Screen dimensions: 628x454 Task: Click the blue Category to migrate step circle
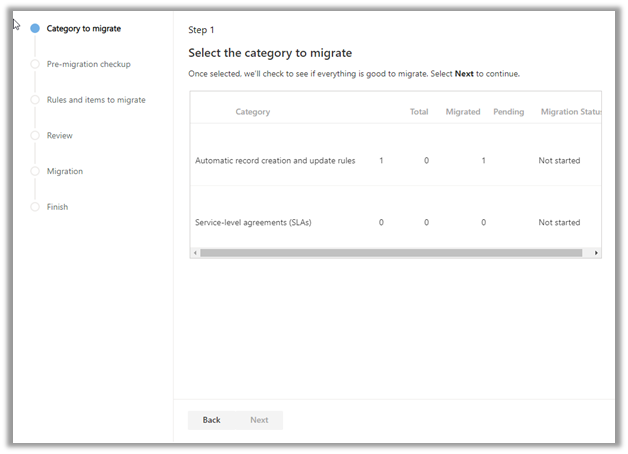tap(35, 29)
